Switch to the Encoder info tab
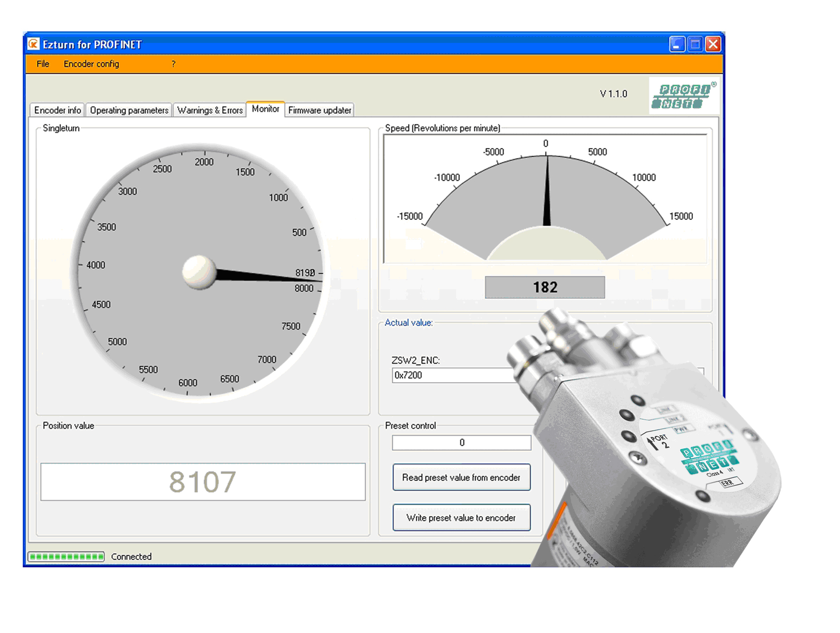Screen dimensions: 840x633 [x=57, y=110]
